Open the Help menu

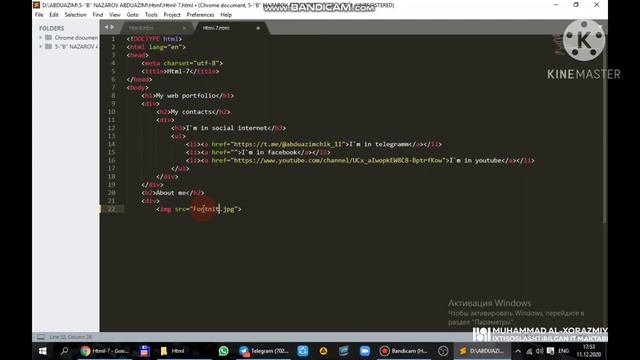[x=226, y=15]
